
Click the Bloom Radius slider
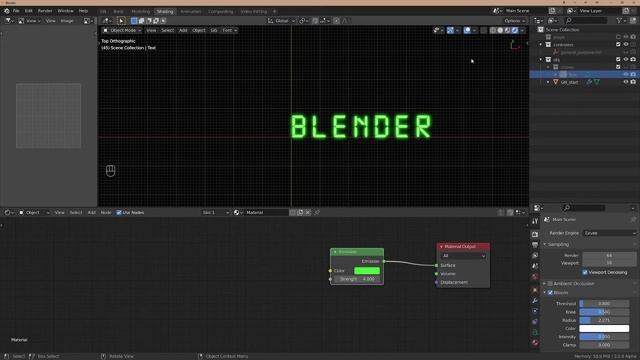tap(604, 320)
